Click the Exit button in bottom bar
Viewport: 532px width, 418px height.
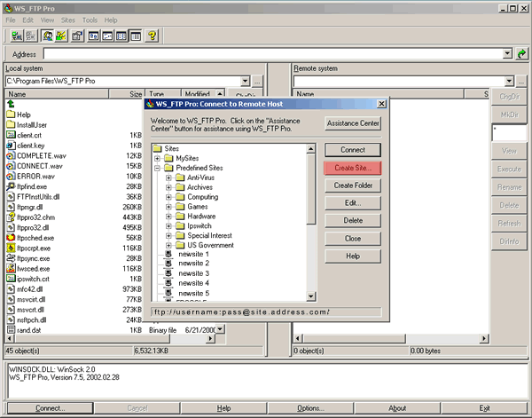tap(484, 408)
